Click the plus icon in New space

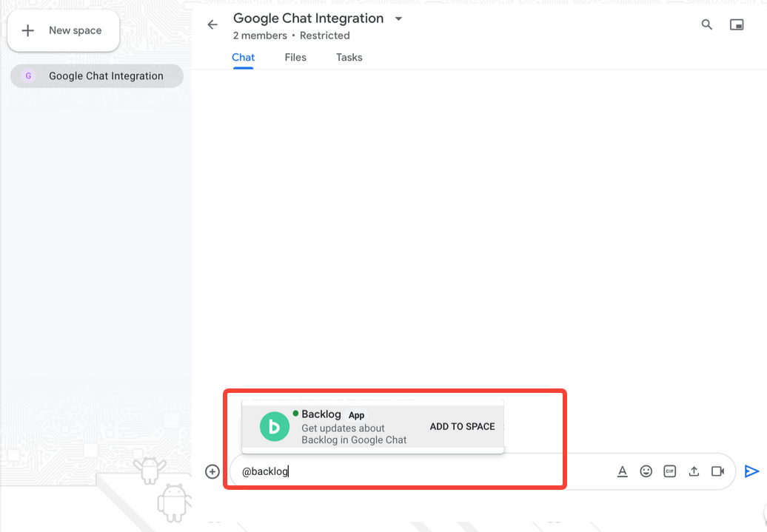click(x=28, y=30)
